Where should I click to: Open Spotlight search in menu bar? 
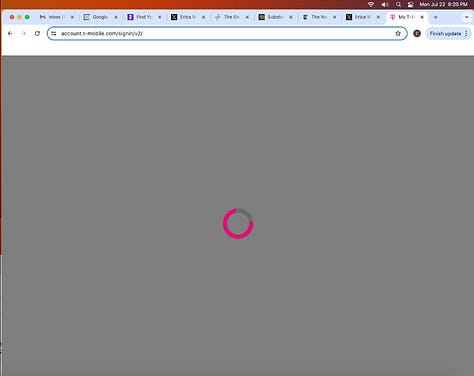tap(398, 4)
